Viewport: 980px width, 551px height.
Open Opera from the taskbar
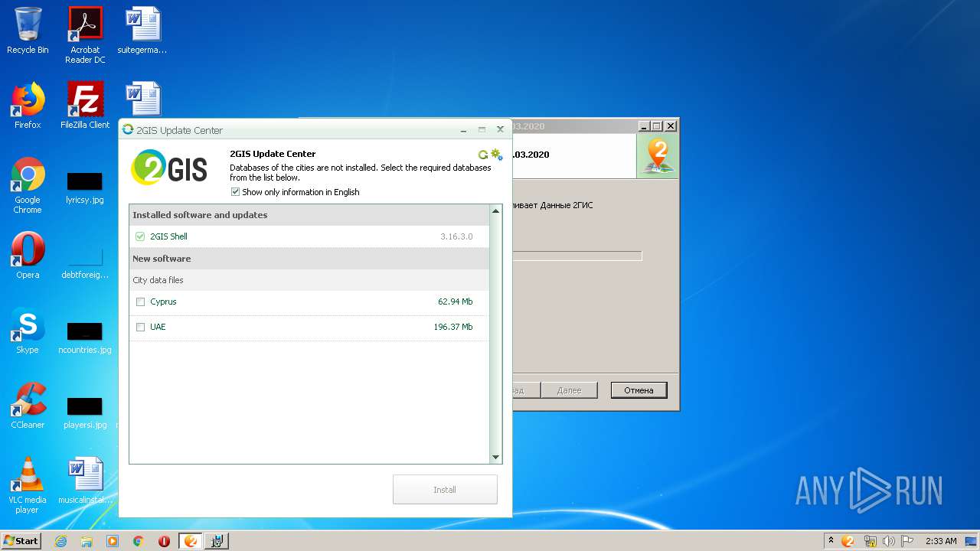165,541
